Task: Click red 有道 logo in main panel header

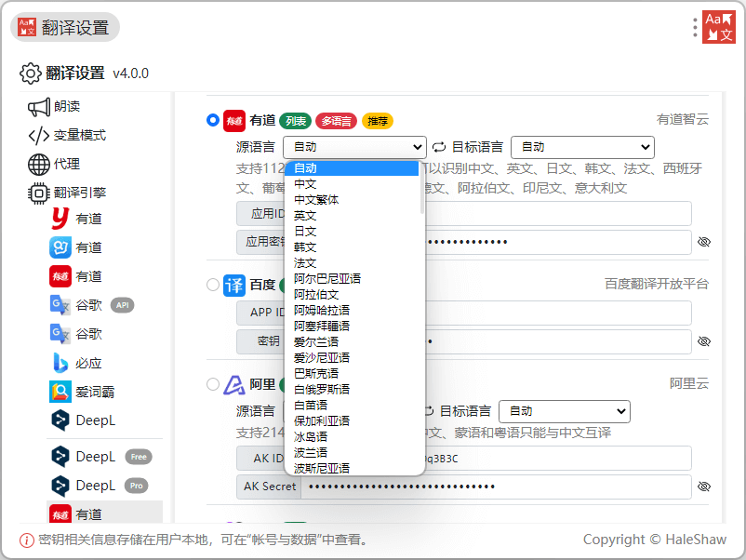Action: (x=234, y=121)
